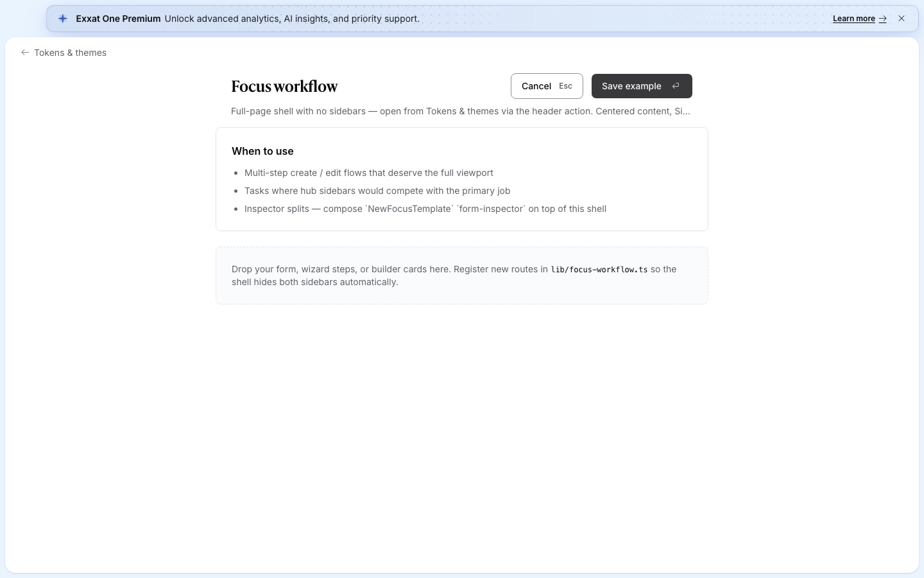The width and height of the screenshot is (924, 578).
Task: Click the enter-key icon in Save example
Action: (676, 86)
